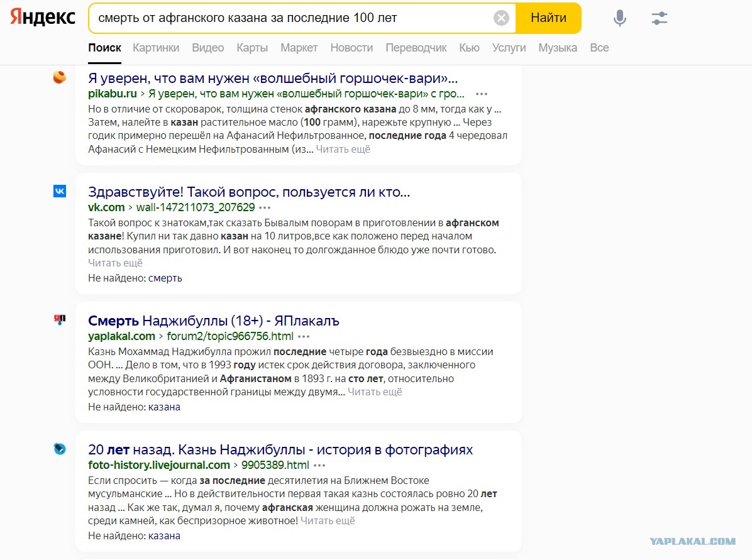The image size is (752, 560).
Task: Click смерть in VK result's Не найдено
Action: click(x=165, y=278)
